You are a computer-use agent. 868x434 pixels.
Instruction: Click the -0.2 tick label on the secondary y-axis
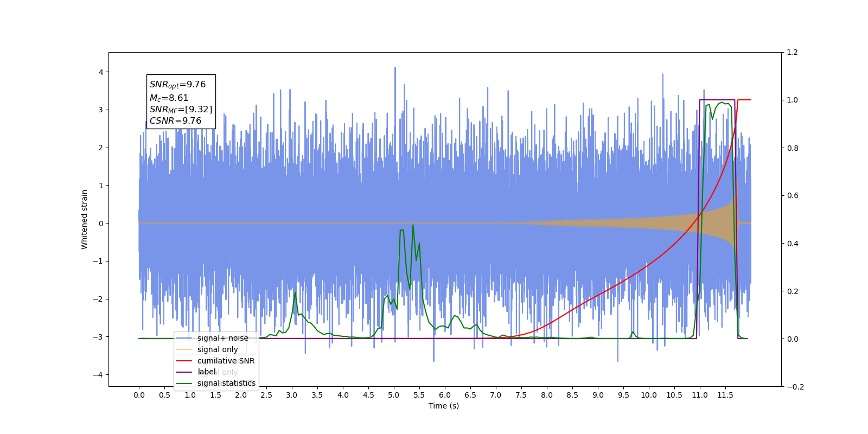point(795,387)
